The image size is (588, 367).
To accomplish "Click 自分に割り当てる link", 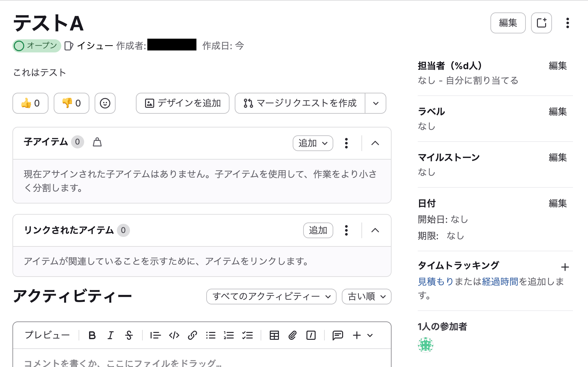I will (x=482, y=81).
